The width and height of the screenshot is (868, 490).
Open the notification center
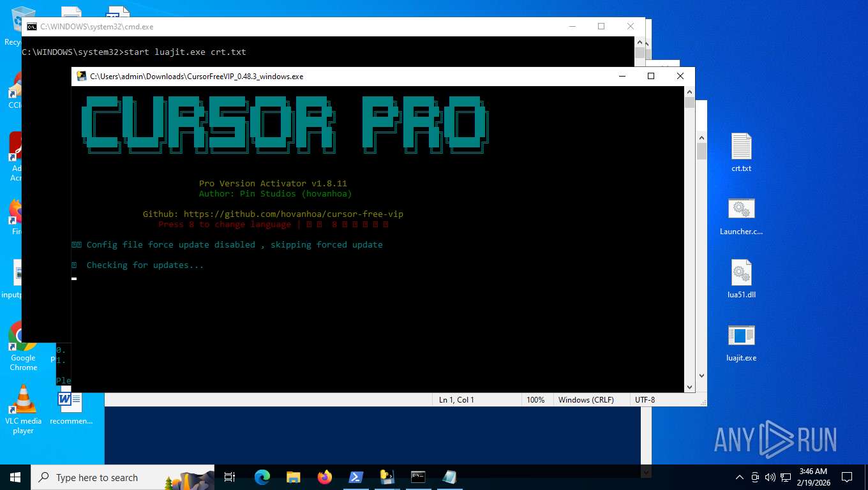point(847,477)
